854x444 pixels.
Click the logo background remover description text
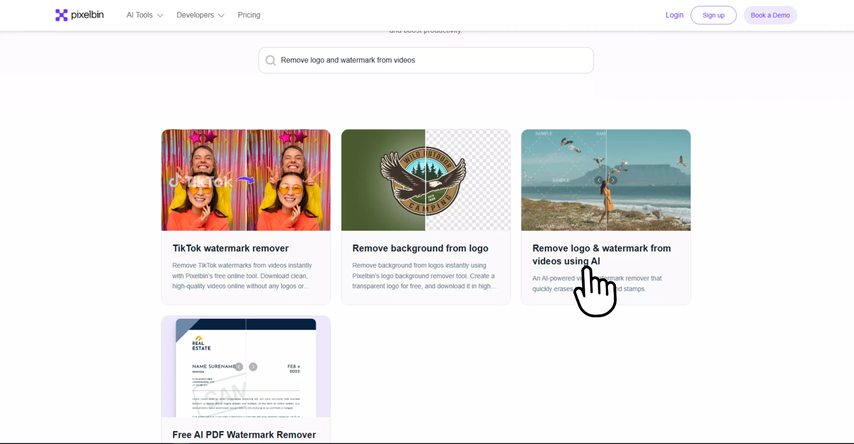pyautogui.click(x=423, y=276)
